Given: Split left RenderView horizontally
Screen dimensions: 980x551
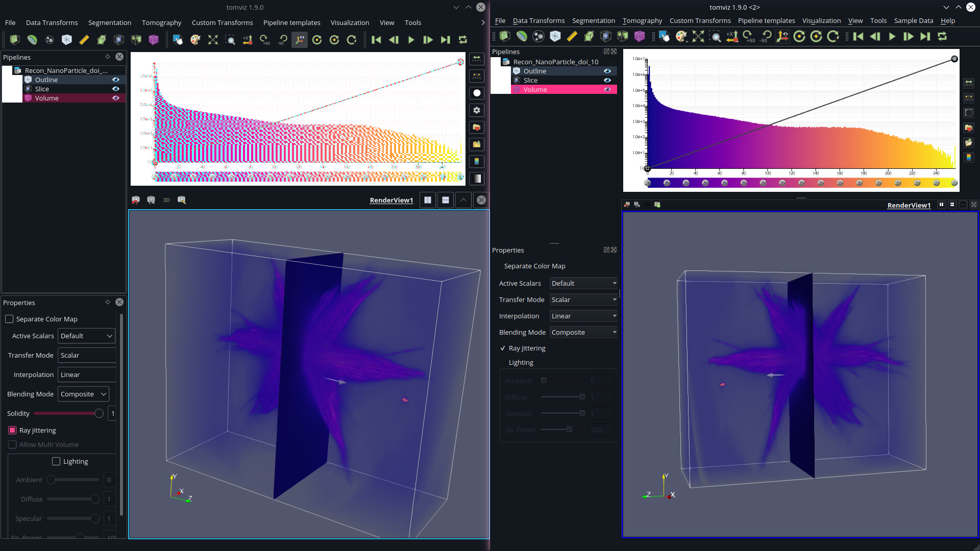Looking at the screenshot, I should pyautogui.click(x=428, y=200).
